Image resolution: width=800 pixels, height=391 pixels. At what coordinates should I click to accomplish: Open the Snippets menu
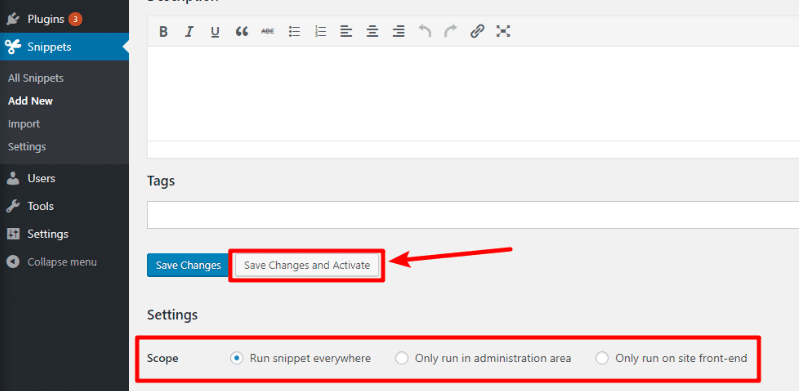(x=64, y=47)
